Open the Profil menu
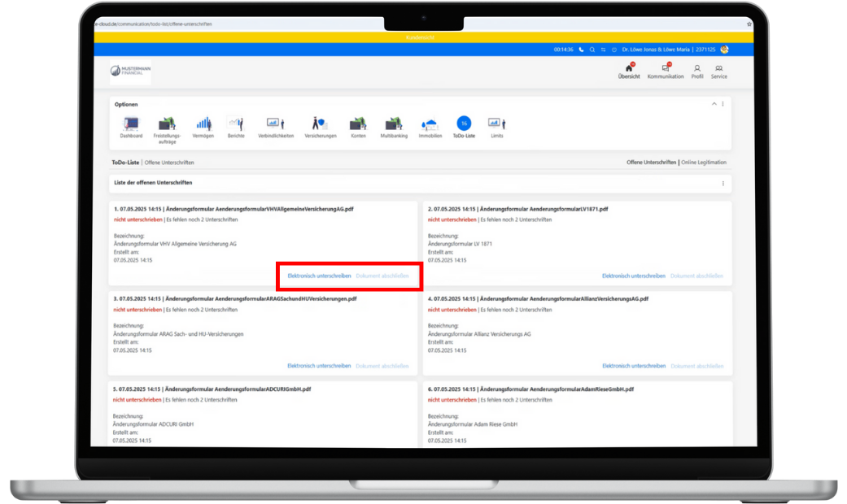847x504 pixels. pos(697,72)
